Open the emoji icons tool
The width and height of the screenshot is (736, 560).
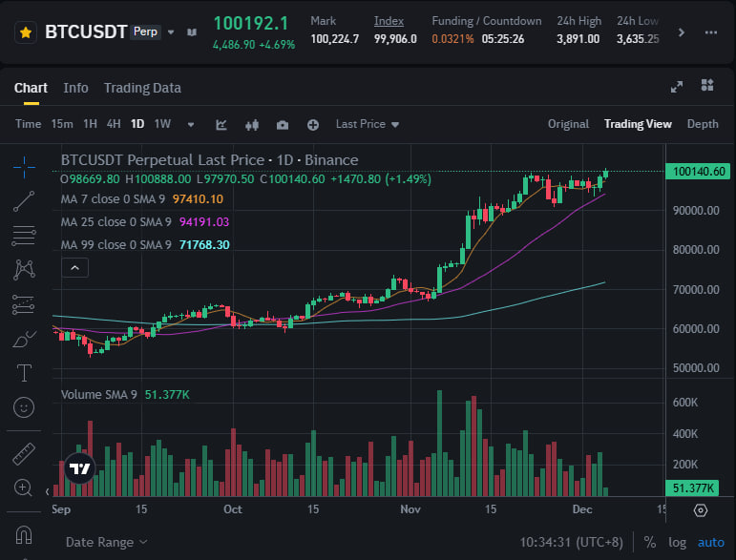pos(24,407)
